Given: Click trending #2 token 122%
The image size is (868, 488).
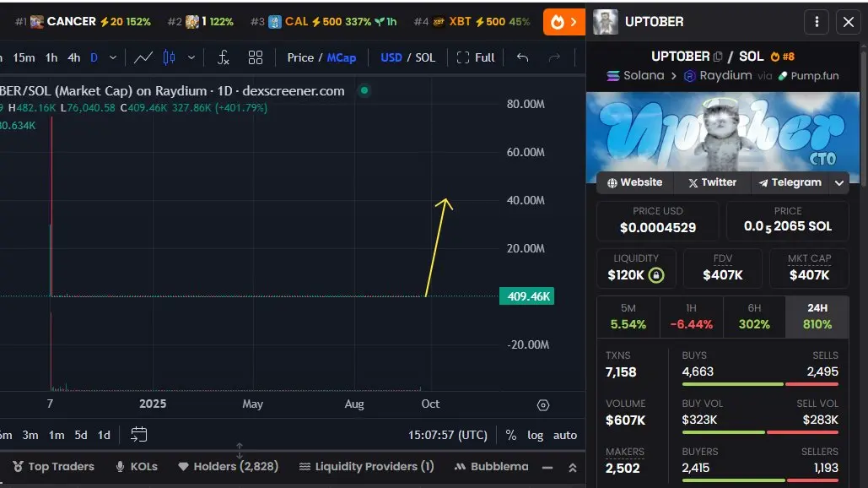Looking at the screenshot, I should pos(201,22).
